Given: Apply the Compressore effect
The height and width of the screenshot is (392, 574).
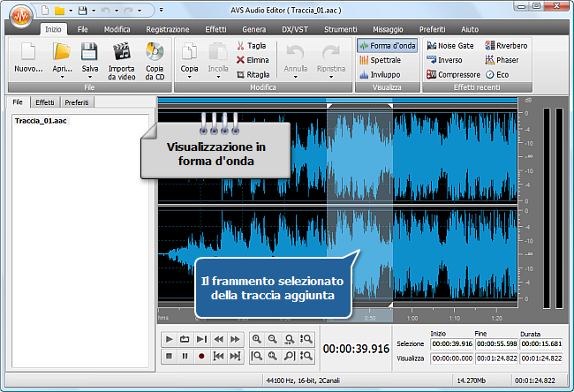Looking at the screenshot, I should click(x=453, y=75).
